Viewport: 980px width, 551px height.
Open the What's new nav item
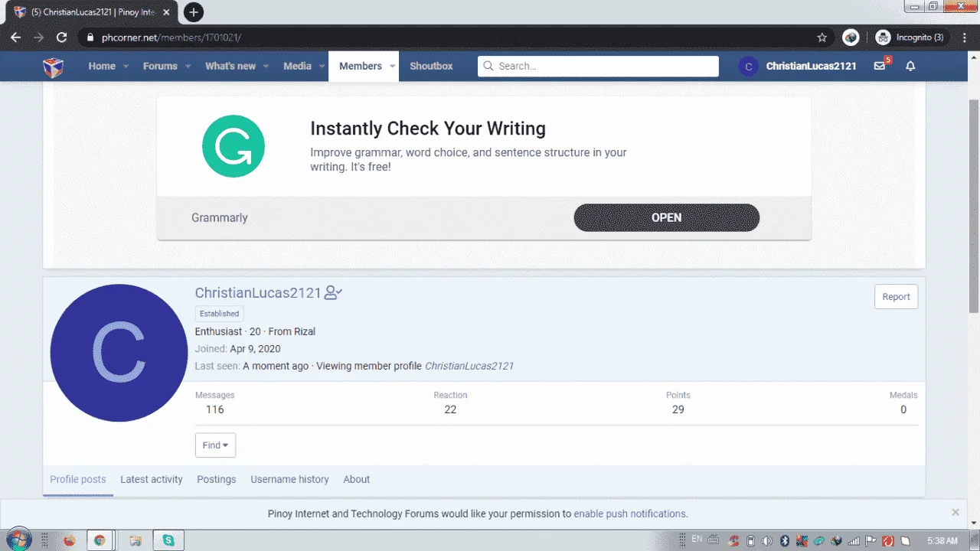230,67
